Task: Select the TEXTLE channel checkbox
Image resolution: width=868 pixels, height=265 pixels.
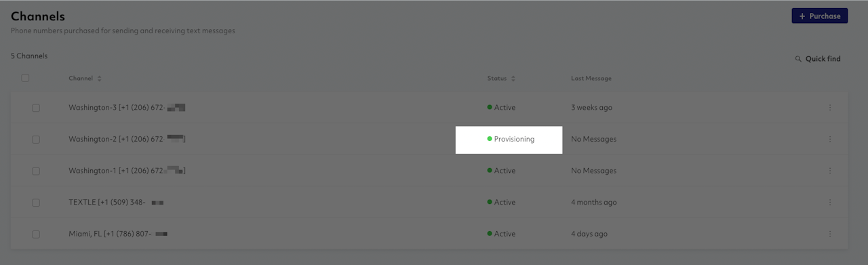Action: pyautogui.click(x=36, y=203)
